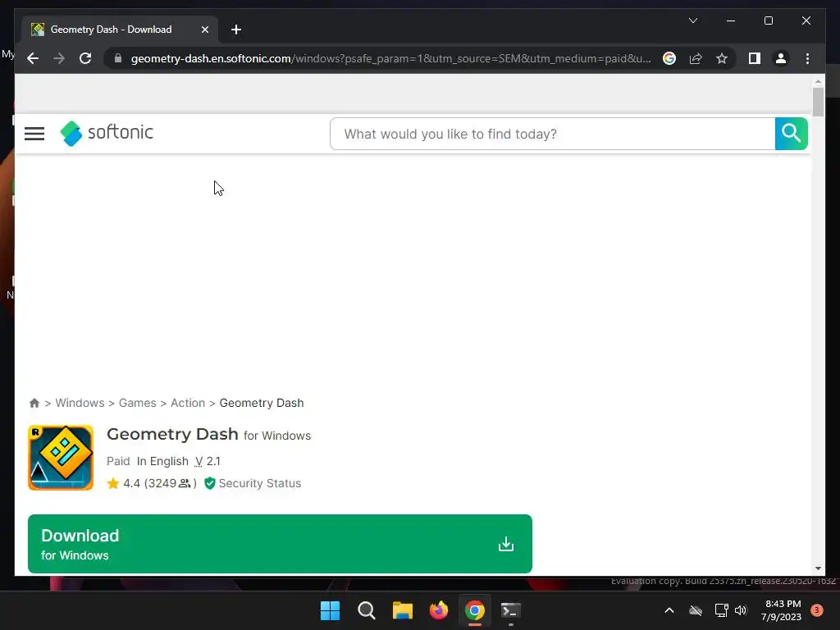Click the Geometry Dash app icon
The image size is (840, 630).
pyautogui.click(x=61, y=458)
